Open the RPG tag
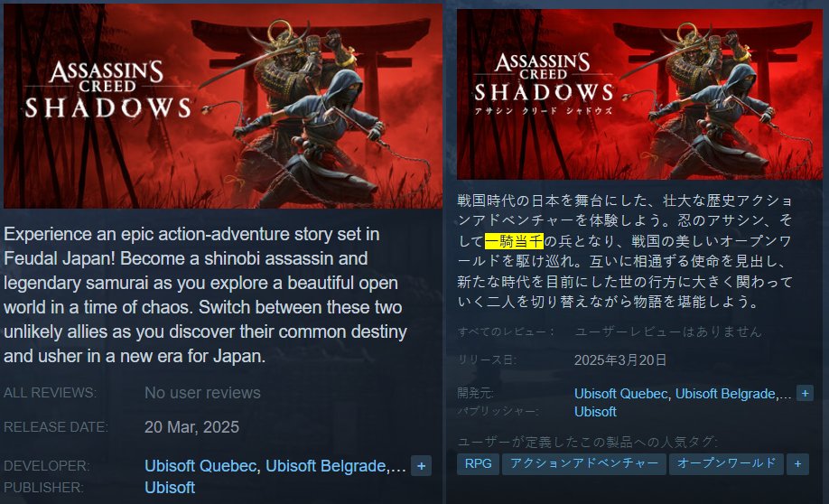 point(478,464)
